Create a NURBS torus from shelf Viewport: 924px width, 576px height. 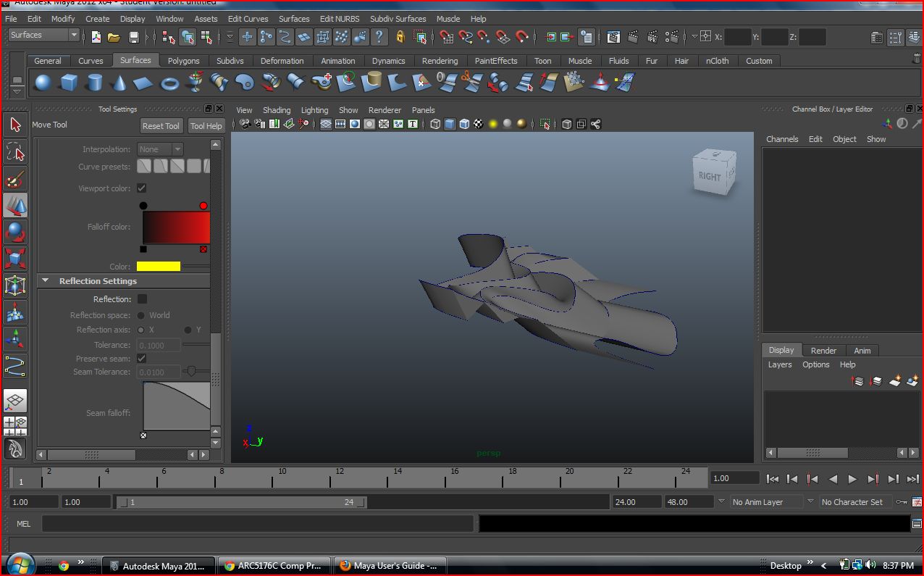click(x=169, y=83)
